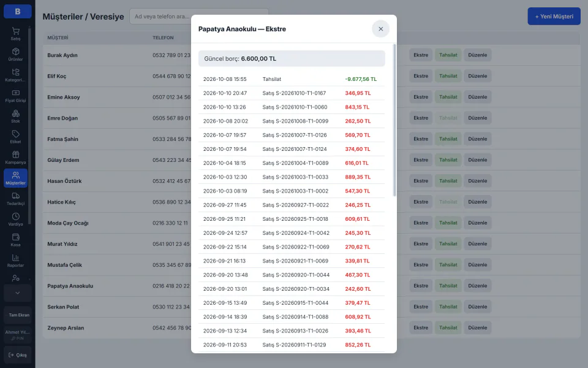Select customer Papatya Anaokulu in list
The height and width of the screenshot is (368, 588).
pos(70,286)
